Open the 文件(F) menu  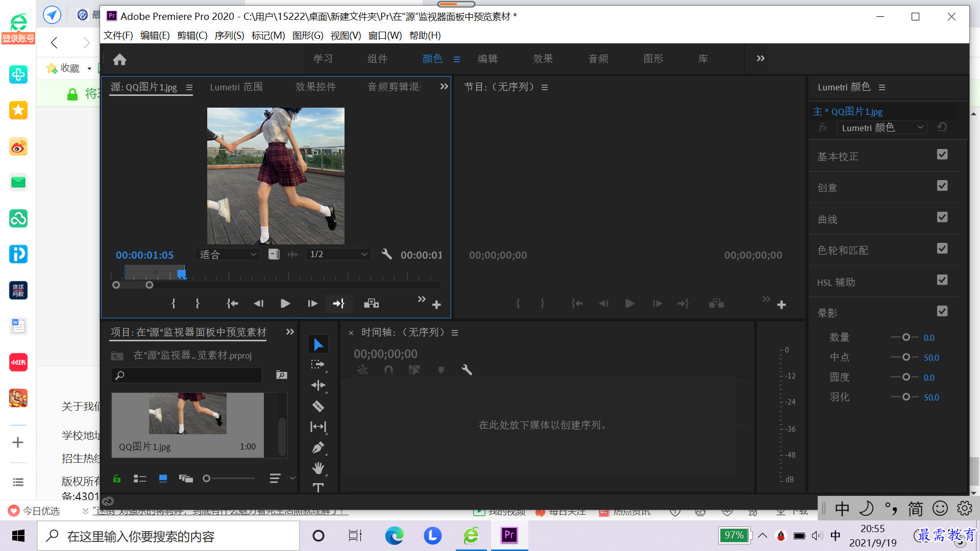(118, 35)
